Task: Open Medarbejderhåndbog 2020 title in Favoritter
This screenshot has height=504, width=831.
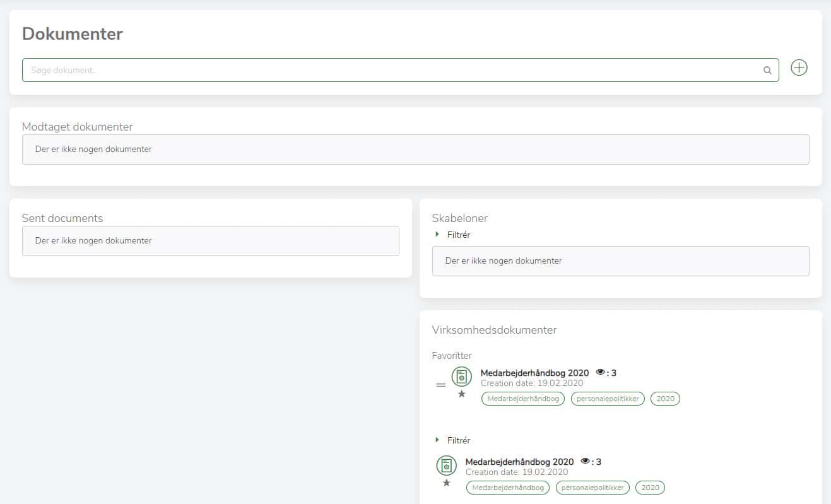Action: pyautogui.click(x=534, y=373)
